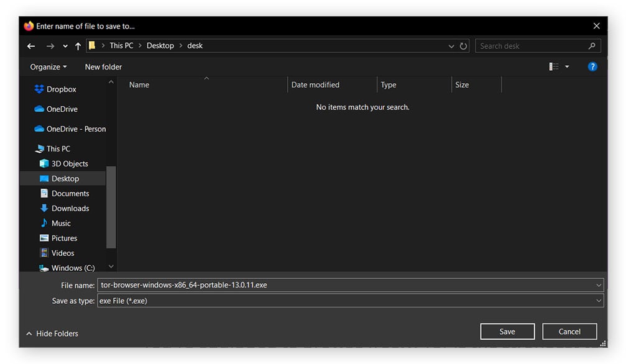Open the Help question mark icon
The image size is (626, 364).
point(592,66)
